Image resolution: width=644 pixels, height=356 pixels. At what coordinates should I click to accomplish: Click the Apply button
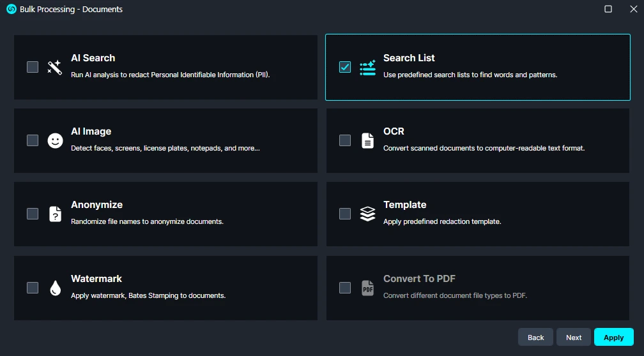tap(613, 337)
